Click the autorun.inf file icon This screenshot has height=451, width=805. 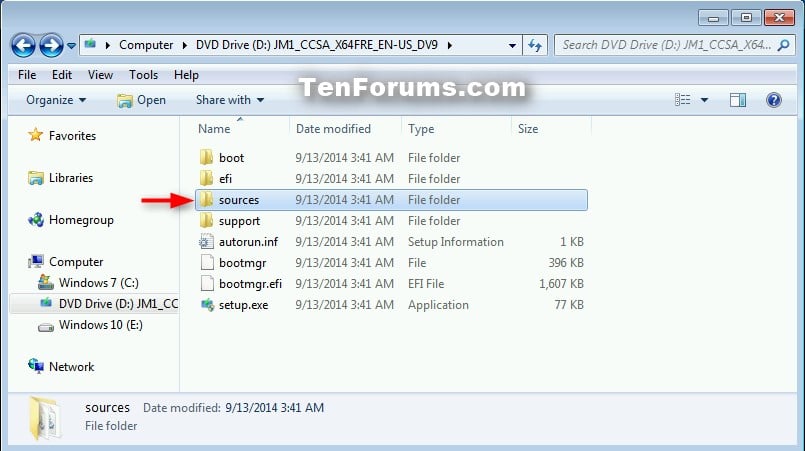(206, 241)
